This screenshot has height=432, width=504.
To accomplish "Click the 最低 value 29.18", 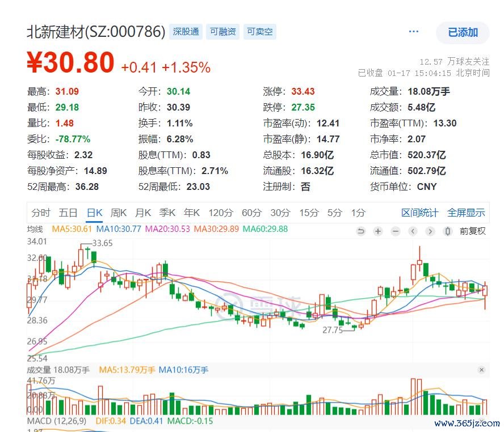I will (67, 107).
